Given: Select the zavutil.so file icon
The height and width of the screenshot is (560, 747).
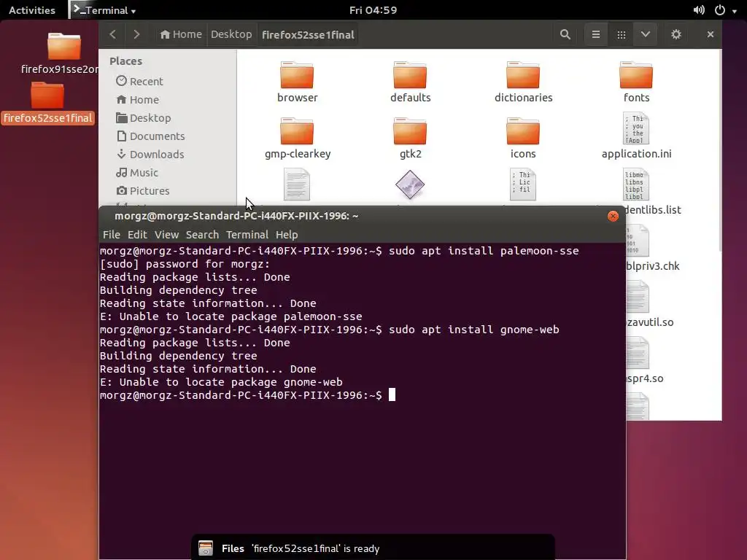Looking at the screenshot, I should pos(638,297).
